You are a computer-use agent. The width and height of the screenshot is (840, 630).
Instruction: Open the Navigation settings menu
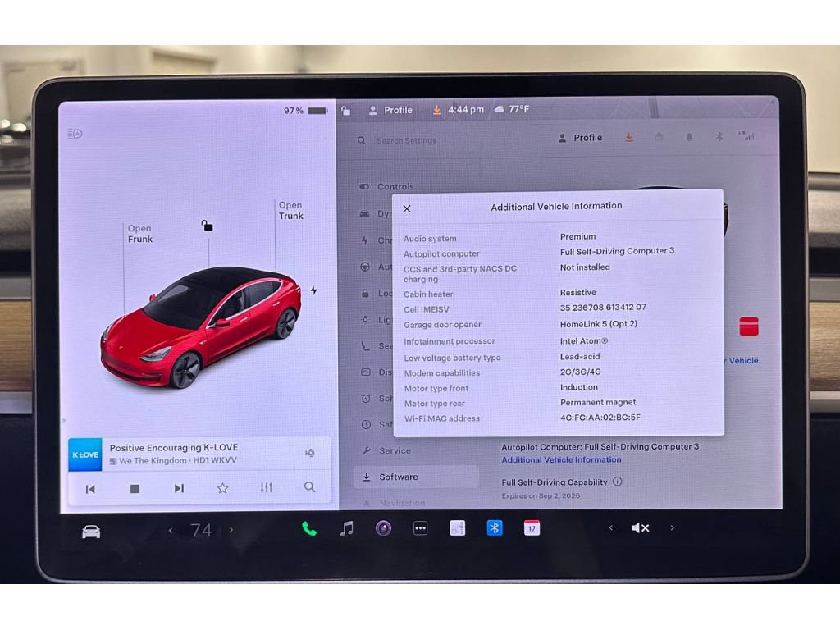point(394,503)
